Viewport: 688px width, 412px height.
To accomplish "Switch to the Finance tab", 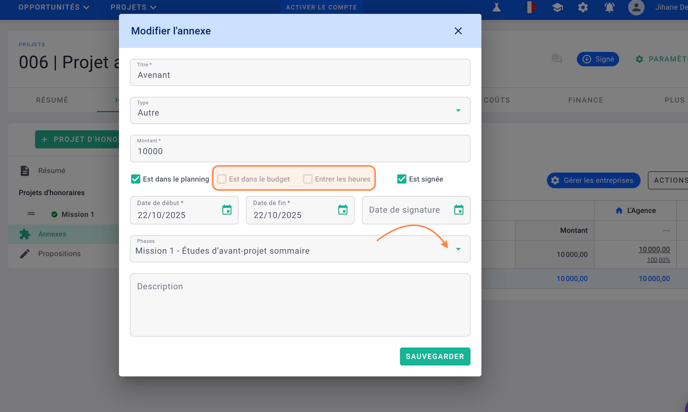I will 586,100.
